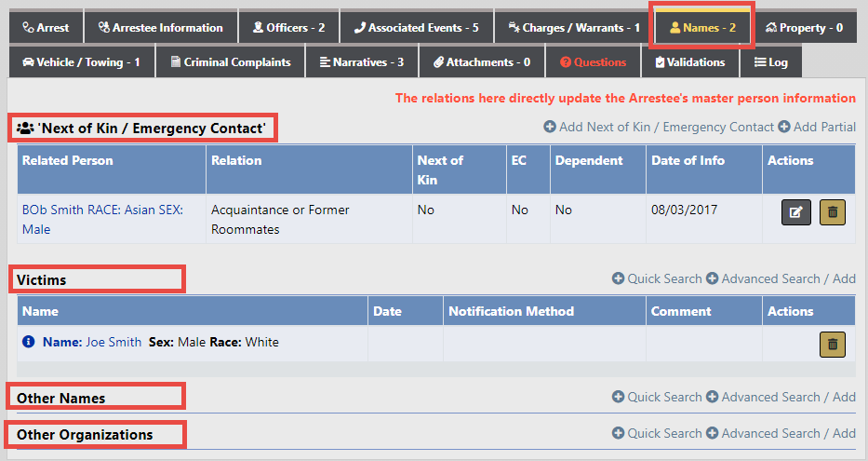The height and width of the screenshot is (461, 868).
Task: Open the Arrest tab
Action: (x=47, y=28)
